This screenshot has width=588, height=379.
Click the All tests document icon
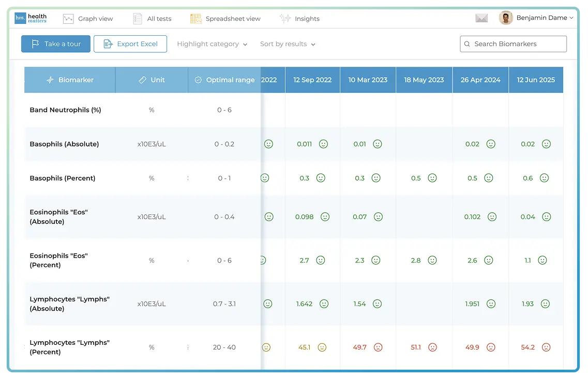point(138,18)
